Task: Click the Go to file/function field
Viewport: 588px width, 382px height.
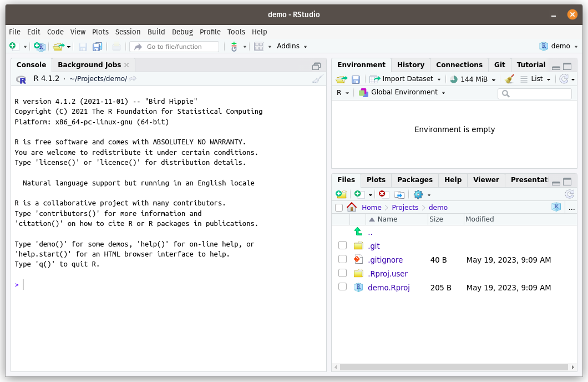Action: pyautogui.click(x=174, y=47)
